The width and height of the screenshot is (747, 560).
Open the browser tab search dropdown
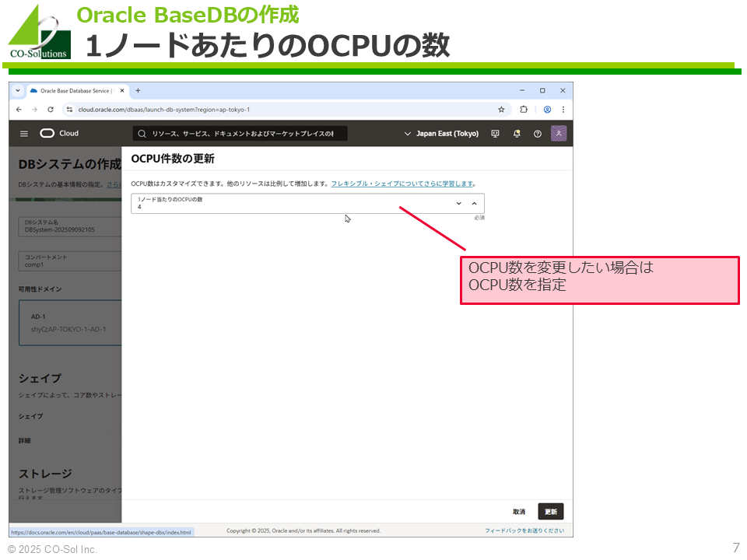[18, 90]
